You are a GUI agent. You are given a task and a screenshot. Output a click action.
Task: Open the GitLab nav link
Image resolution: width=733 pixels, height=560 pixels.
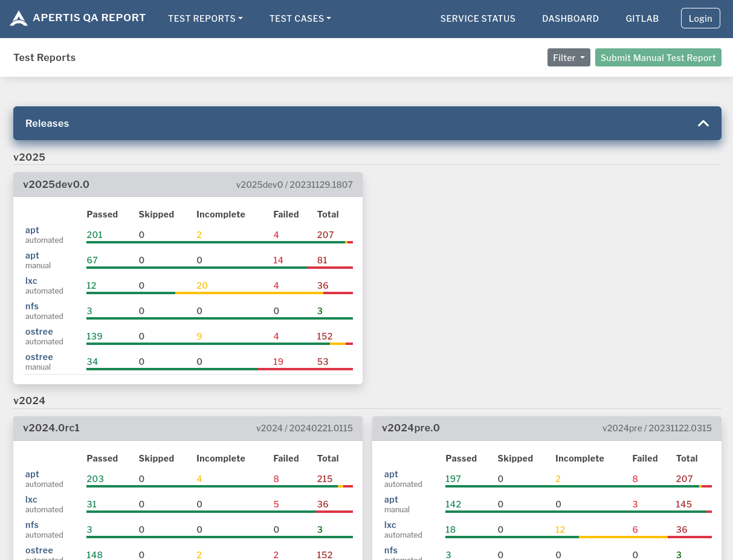pyautogui.click(x=642, y=19)
